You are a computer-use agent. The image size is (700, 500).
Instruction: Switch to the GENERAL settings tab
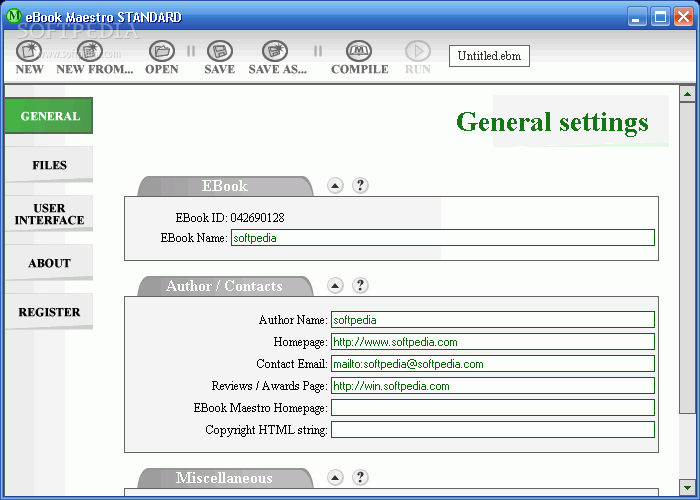(x=49, y=116)
